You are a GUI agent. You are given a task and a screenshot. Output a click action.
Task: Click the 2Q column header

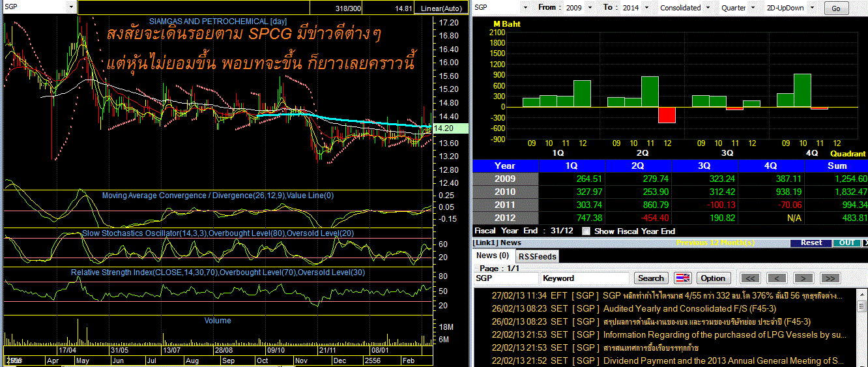[x=638, y=166]
